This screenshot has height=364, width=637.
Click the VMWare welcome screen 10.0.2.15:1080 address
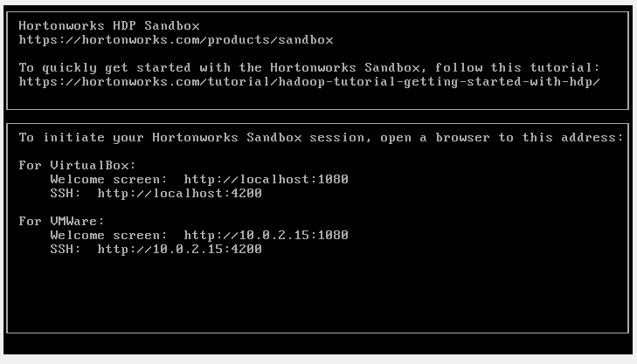point(267,235)
